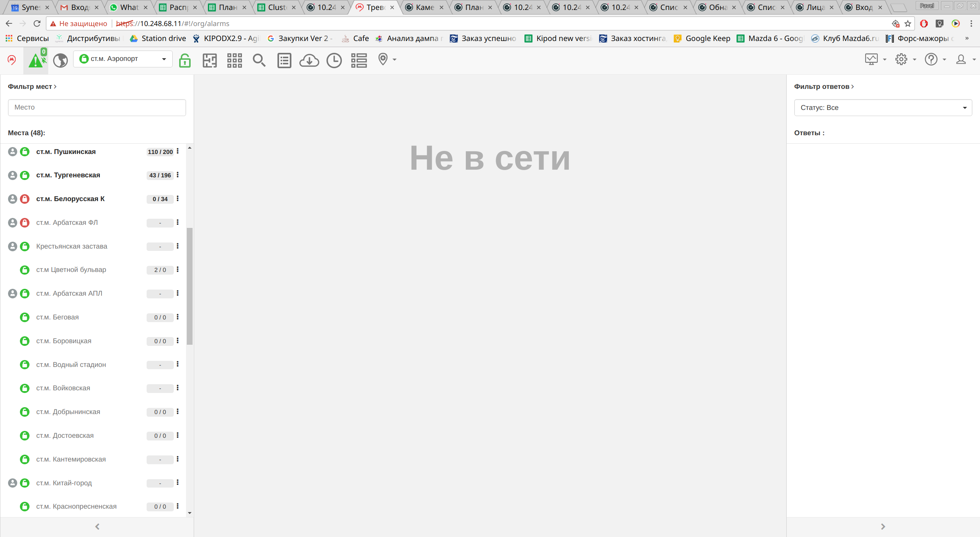Screen dimensions: 980x537
Task: Click the operator icon for ст.м. Китай-город
Action: coord(13,483)
